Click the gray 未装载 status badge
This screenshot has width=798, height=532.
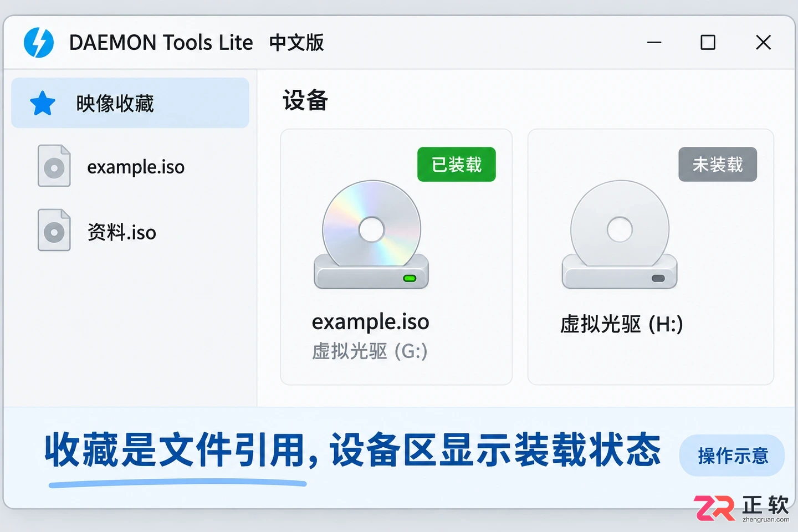click(718, 165)
